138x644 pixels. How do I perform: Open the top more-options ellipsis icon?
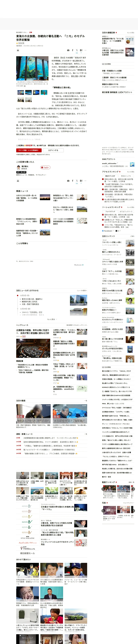[x=85, y=50]
